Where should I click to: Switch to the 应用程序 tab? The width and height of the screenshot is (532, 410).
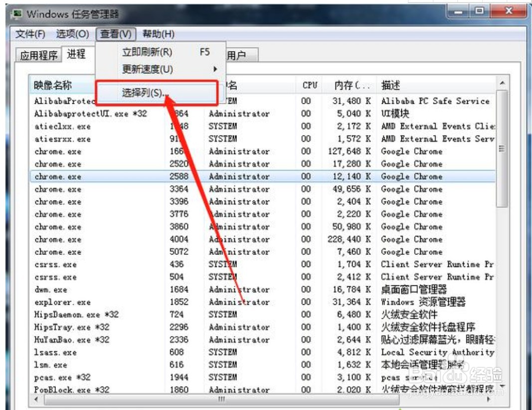39,55
